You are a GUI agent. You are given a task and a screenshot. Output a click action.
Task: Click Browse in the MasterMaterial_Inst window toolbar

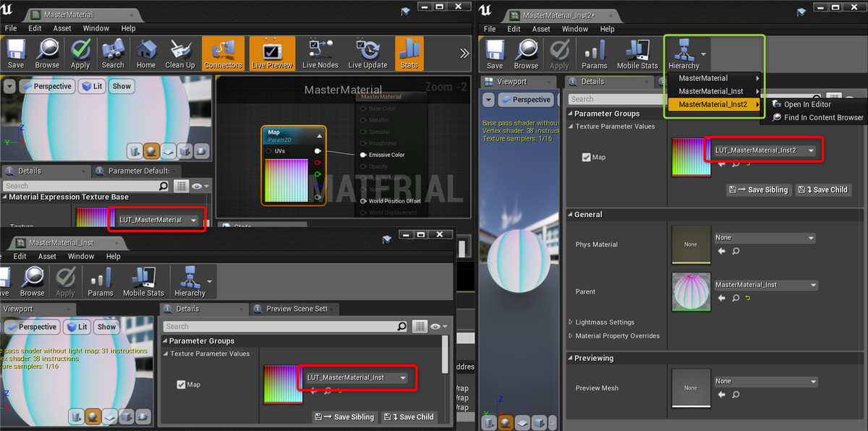pos(32,281)
